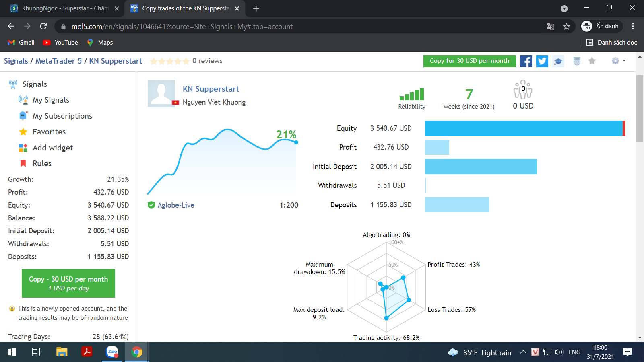Open the KN Supperstart profile title link
The image size is (644, 362).
pyautogui.click(x=211, y=89)
